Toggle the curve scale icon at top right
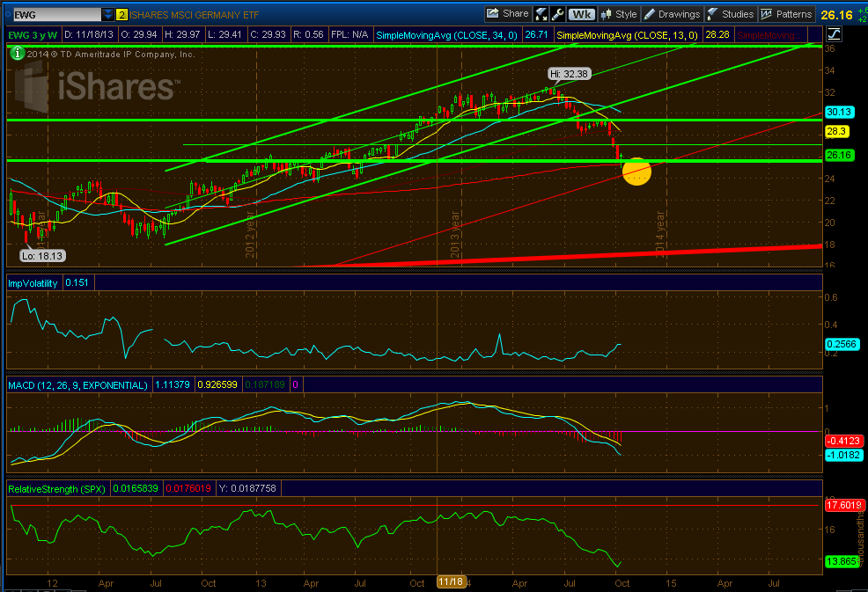The width and height of the screenshot is (868, 592). pyautogui.click(x=834, y=34)
